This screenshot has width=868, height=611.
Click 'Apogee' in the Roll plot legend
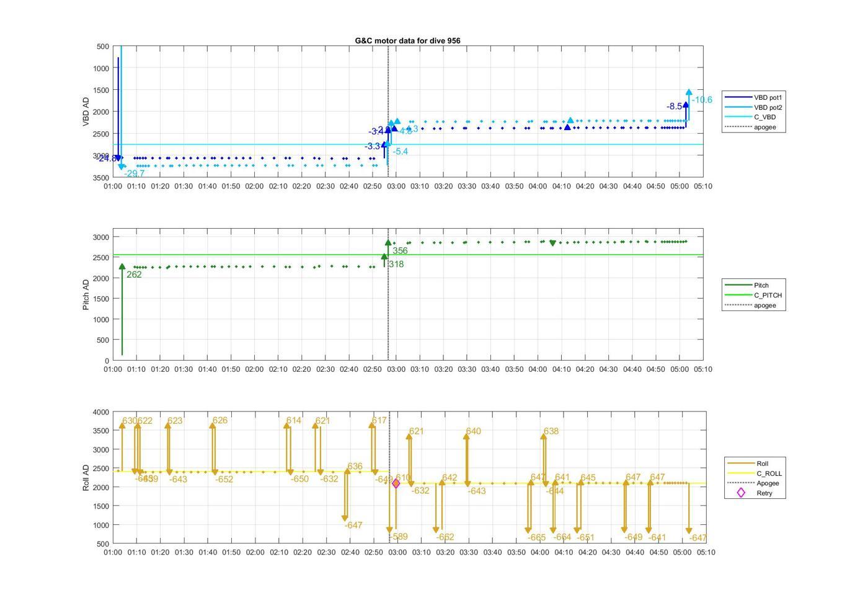(x=768, y=483)
